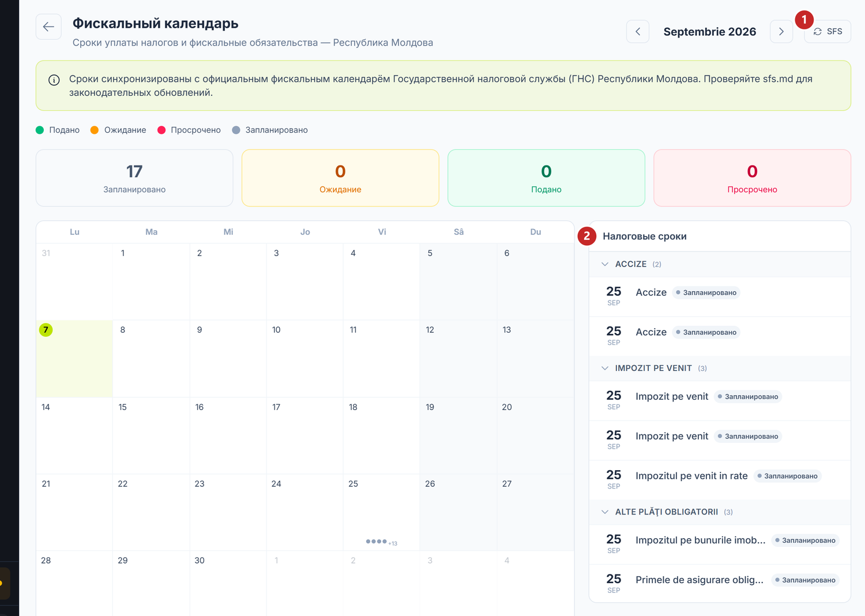Sync deadlines with the SFS button
The height and width of the screenshot is (616, 865).
click(828, 32)
